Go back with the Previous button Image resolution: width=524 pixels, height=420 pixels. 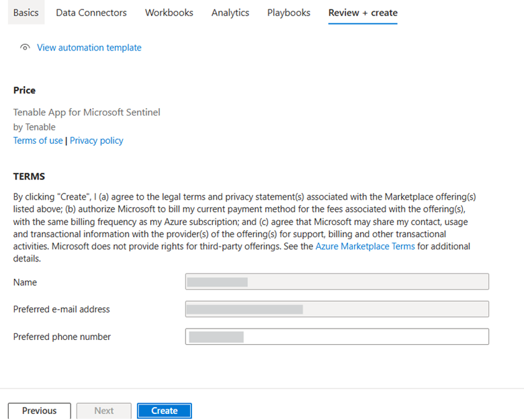tap(40, 411)
